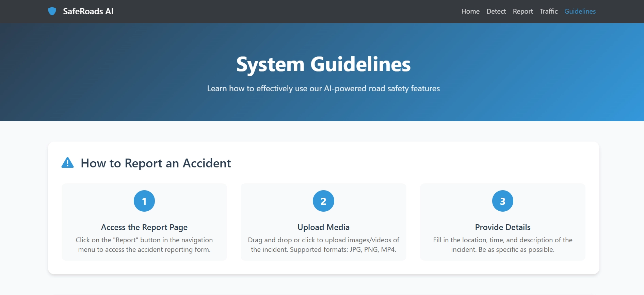Open the Report page from navbar
644x295 pixels.
523,11
